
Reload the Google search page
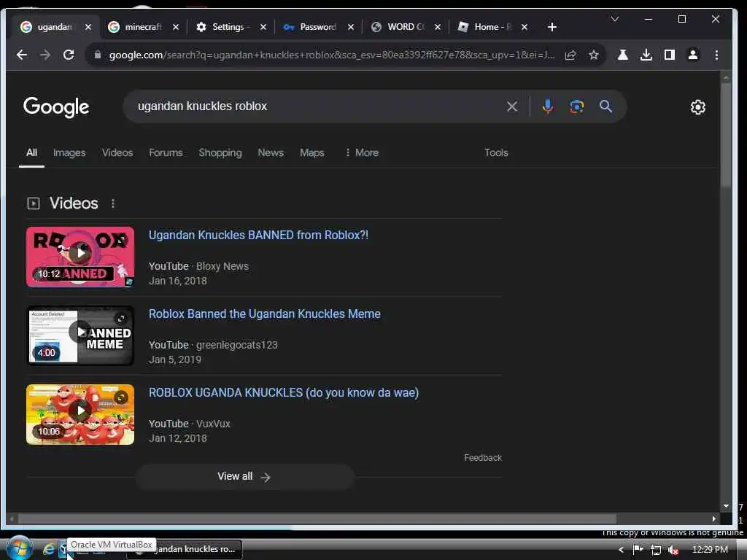tap(69, 55)
